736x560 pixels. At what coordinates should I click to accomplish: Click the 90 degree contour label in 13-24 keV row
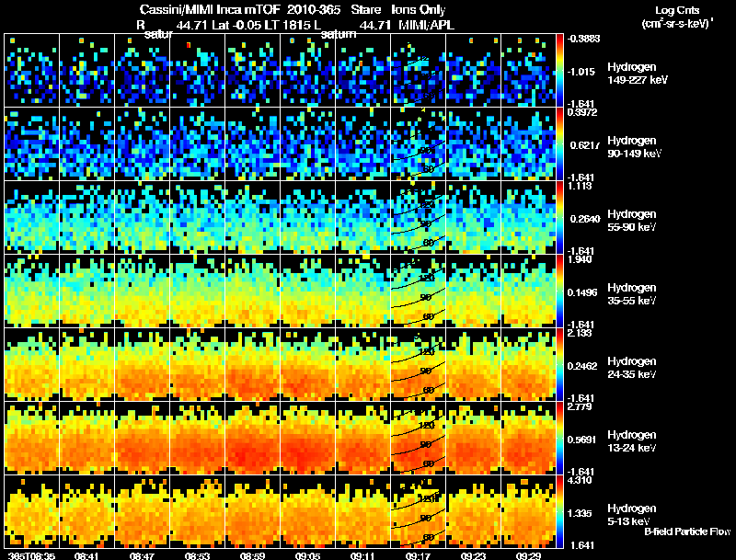point(426,444)
